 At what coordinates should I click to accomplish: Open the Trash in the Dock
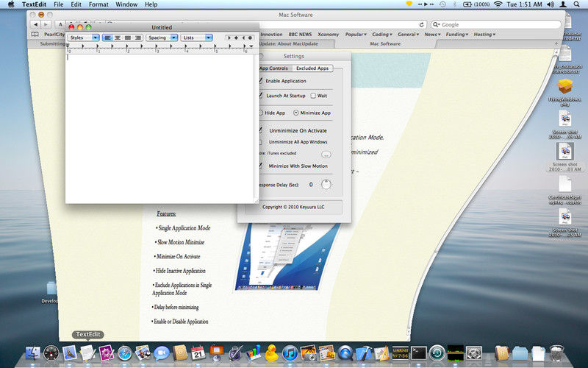(556, 353)
